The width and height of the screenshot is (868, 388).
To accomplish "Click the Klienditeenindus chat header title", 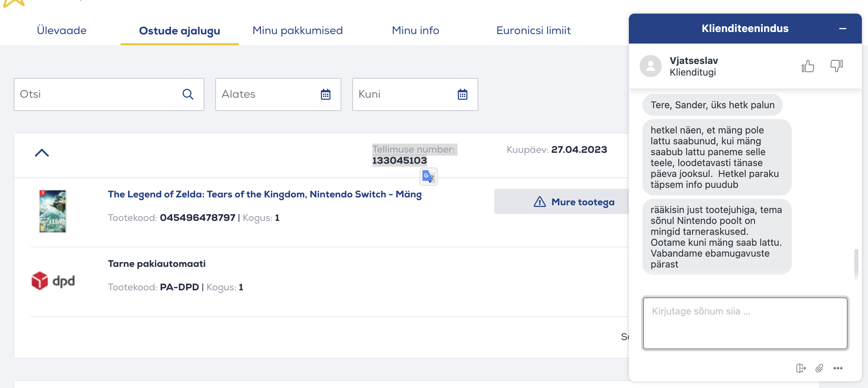I will (745, 29).
